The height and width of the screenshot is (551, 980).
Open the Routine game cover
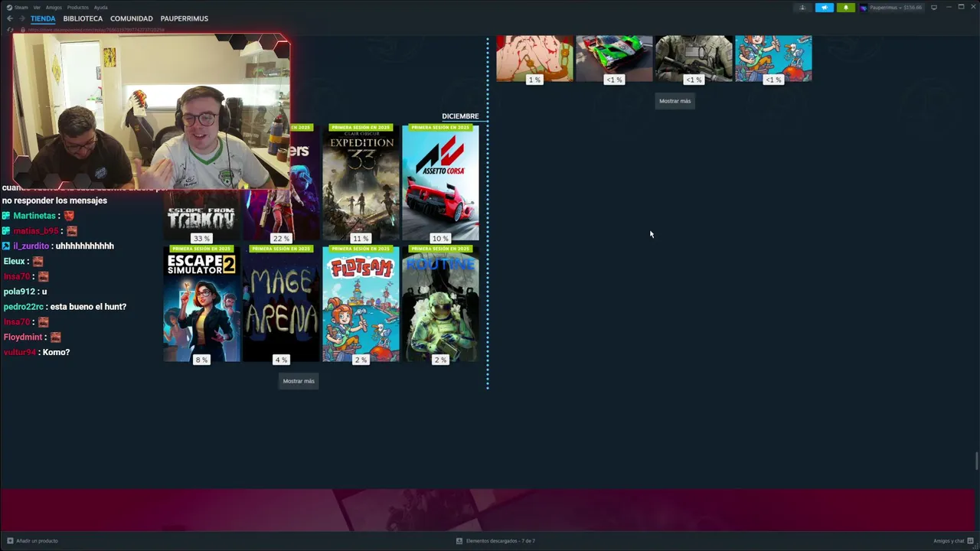440,304
